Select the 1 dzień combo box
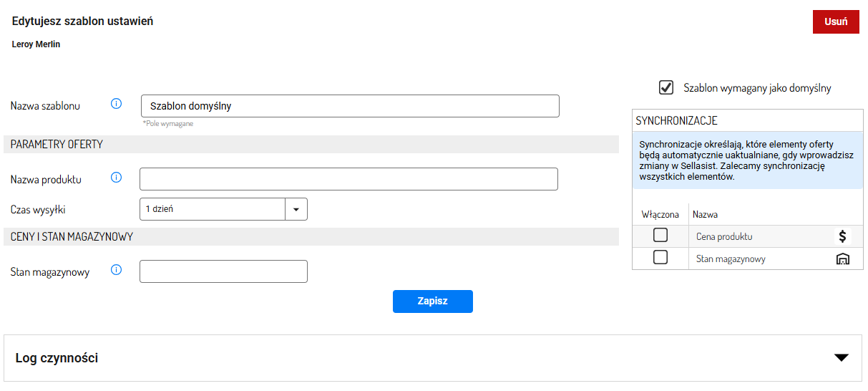This screenshot has height=391, width=868. click(x=223, y=209)
